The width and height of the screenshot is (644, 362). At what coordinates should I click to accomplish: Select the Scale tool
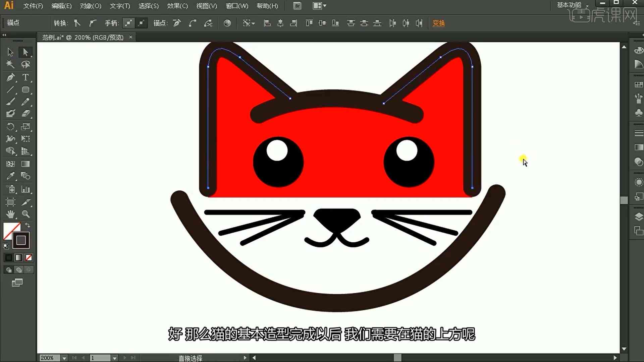[x=25, y=126]
